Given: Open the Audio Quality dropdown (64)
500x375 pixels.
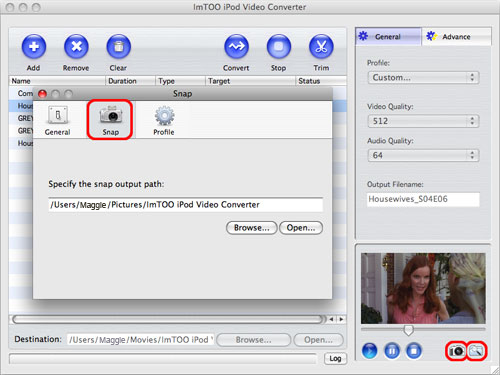Looking at the screenshot, I should [423, 155].
